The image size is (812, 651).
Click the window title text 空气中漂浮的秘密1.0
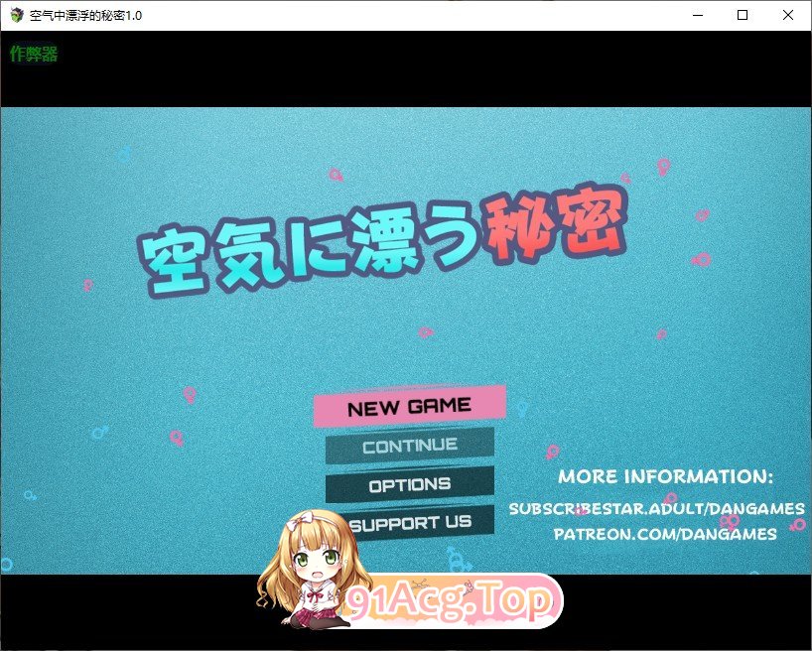click(x=85, y=16)
